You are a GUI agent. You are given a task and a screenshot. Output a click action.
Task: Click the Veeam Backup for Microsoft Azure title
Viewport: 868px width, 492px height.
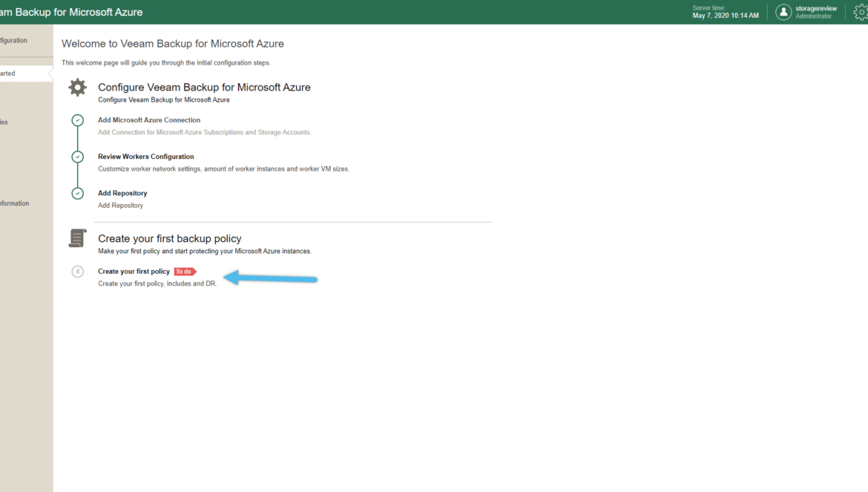[x=71, y=12]
